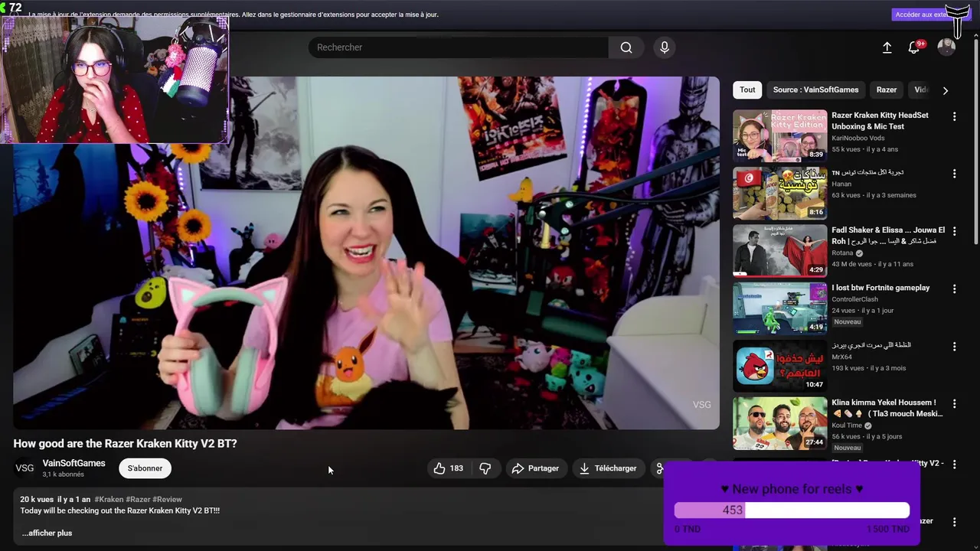The image size is (980, 551).
Task: Focus the Rechercher search field
Action: 459,47
